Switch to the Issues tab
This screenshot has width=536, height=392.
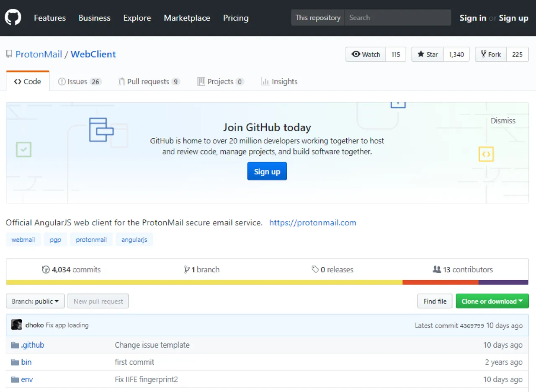tap(80, 81)
